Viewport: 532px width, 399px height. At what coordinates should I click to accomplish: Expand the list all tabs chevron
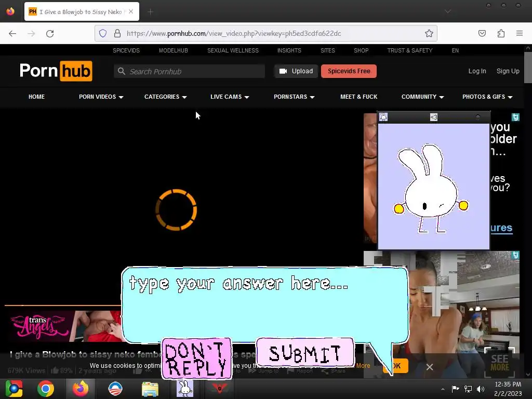click(x=448, y=11)
